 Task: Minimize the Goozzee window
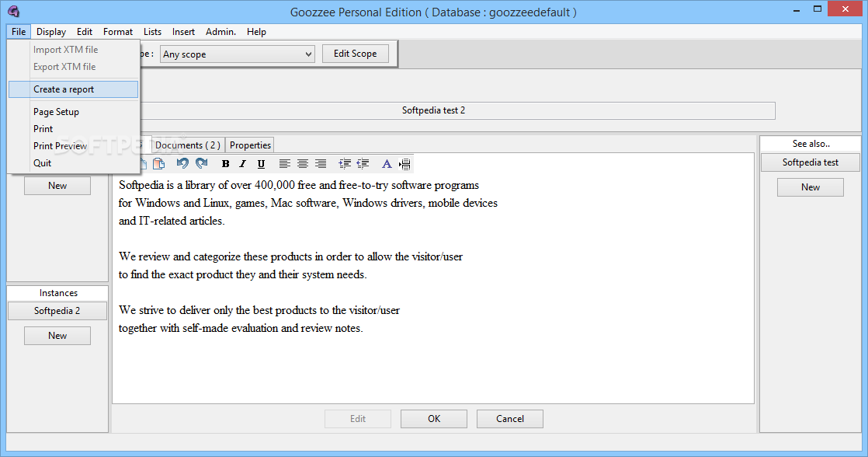[x=797, y=10]
